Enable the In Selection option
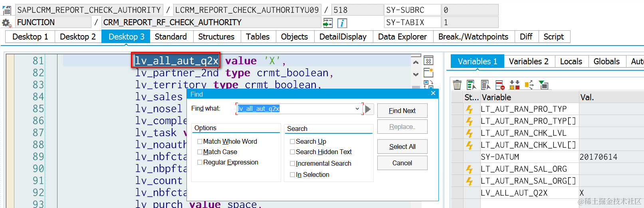Screen dimensions: 644x208 pyautogui.click(x=292, y=174)
